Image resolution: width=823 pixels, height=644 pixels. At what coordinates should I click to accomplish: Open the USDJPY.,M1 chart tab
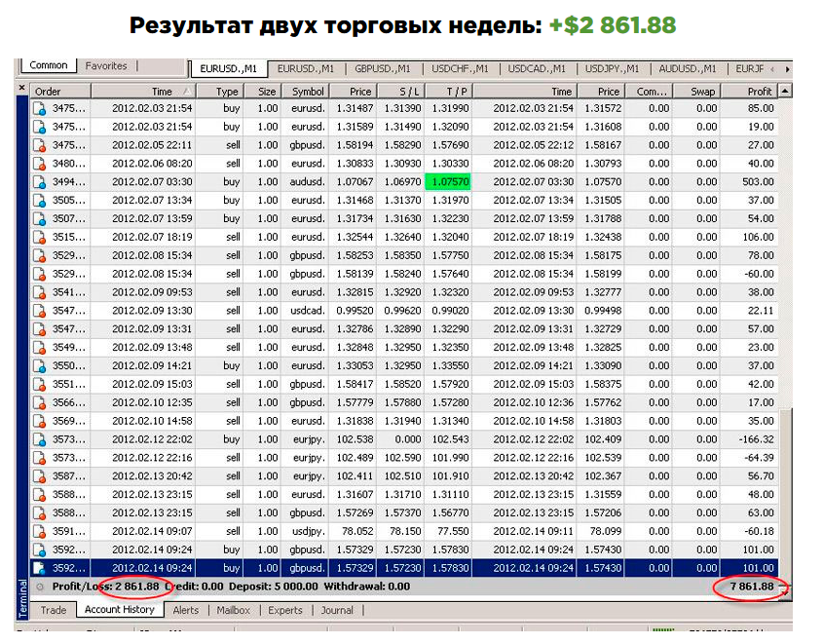pos(612,69)
